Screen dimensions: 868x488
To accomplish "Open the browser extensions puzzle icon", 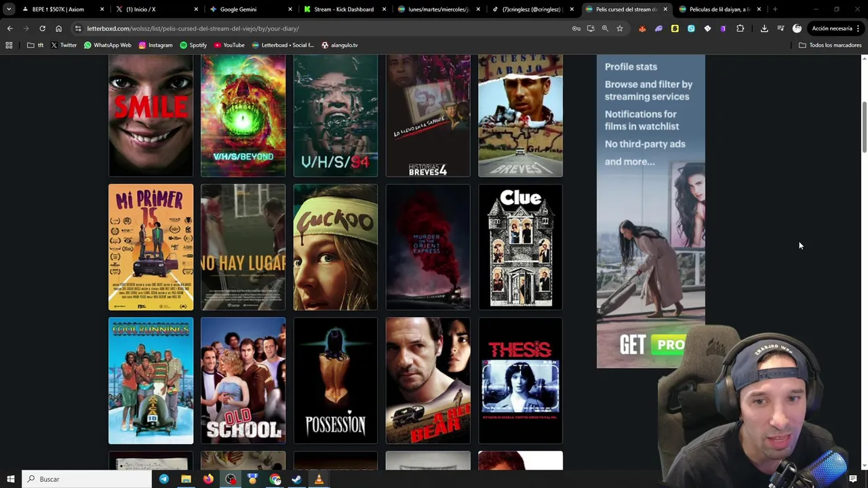I will coord(740,28).
